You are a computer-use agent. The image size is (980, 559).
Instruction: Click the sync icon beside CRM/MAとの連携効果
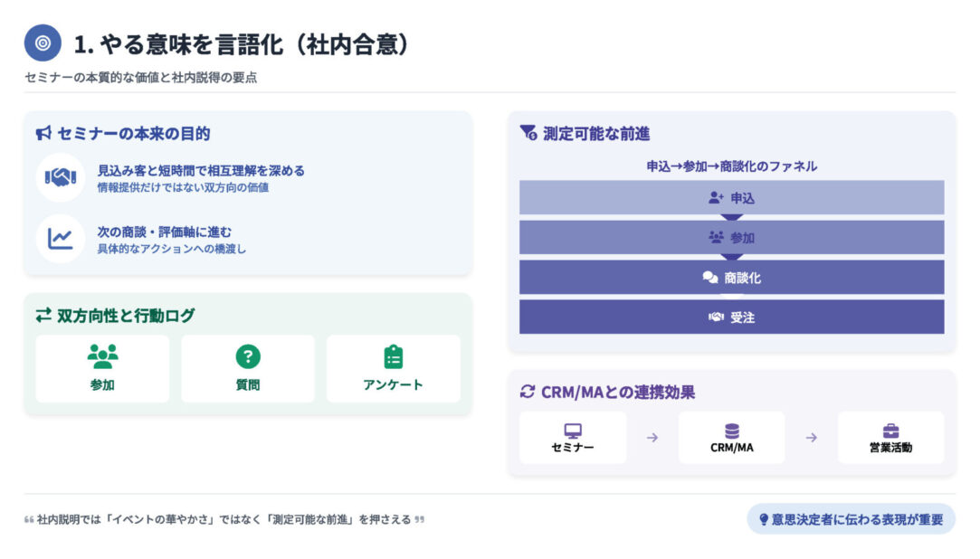click(x=528, y=392)
